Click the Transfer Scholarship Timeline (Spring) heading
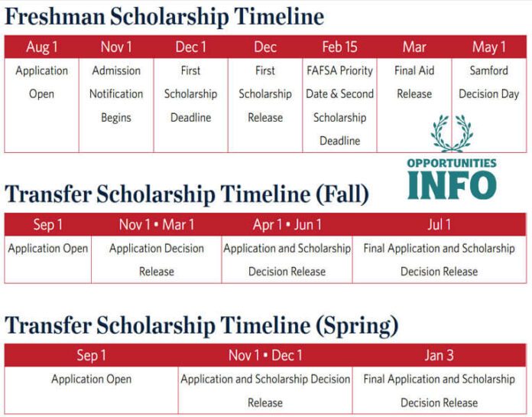Viewport: 532px width, 417px height. pos(202,326)
